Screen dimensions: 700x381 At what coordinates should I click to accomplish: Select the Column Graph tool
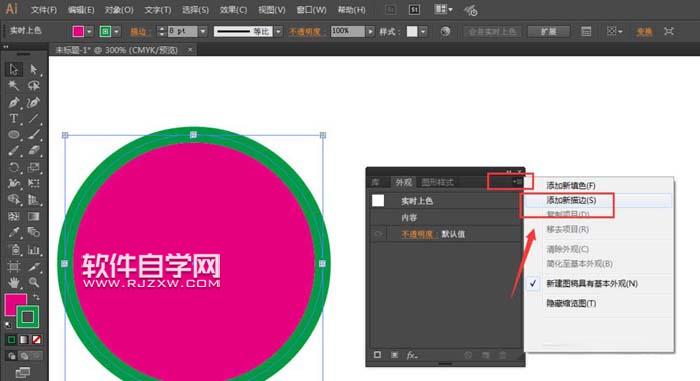point(33,250)
